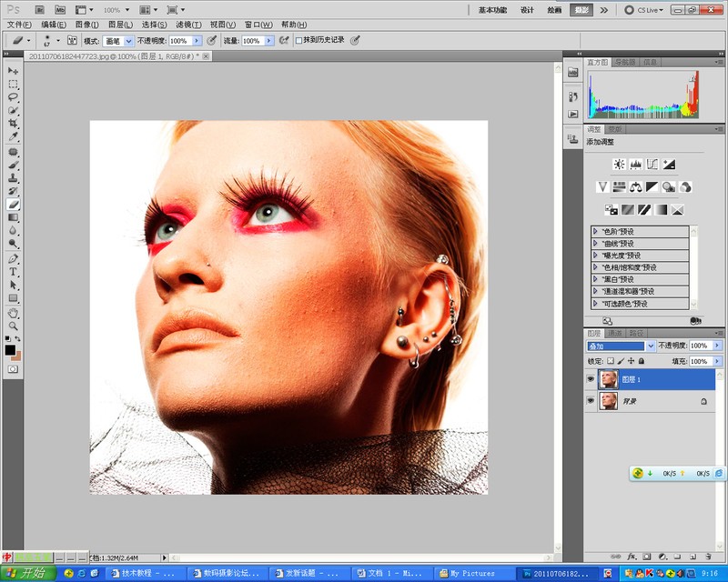
Task: Click the foreground color swatch
Action: point(10,349)
